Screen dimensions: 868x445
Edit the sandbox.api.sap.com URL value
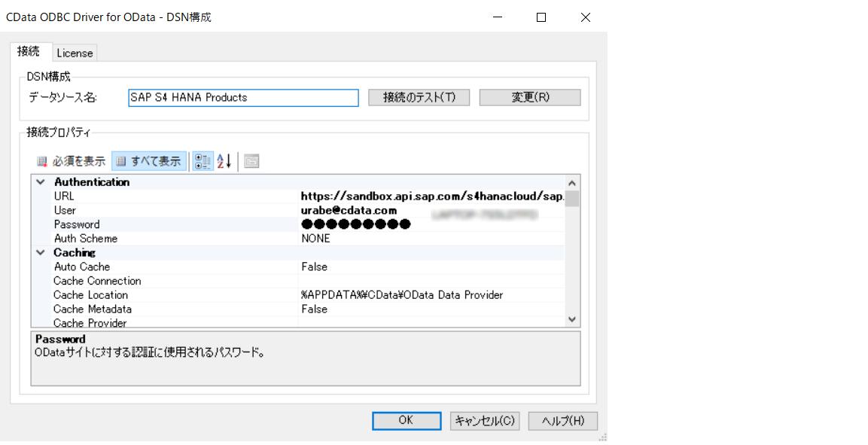(x=432, y=196)
